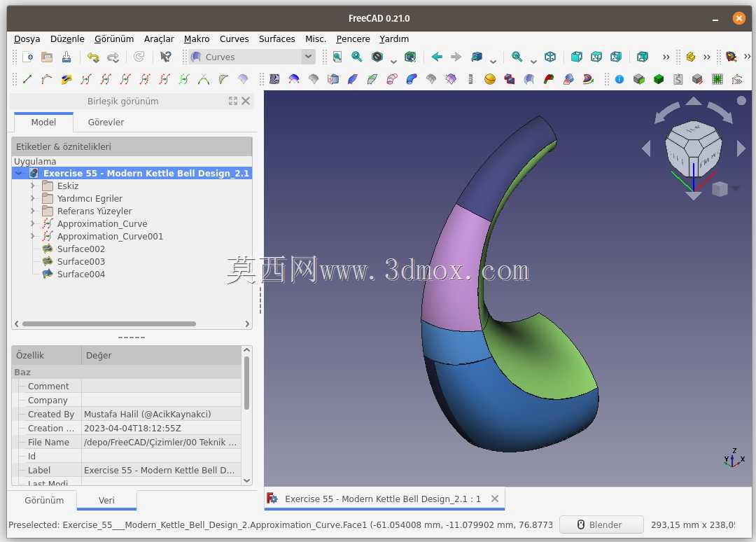Viewport: 756px width, 542px height.
Task: Select the yellow sphere surface tool
Action: tap(490, 79)
